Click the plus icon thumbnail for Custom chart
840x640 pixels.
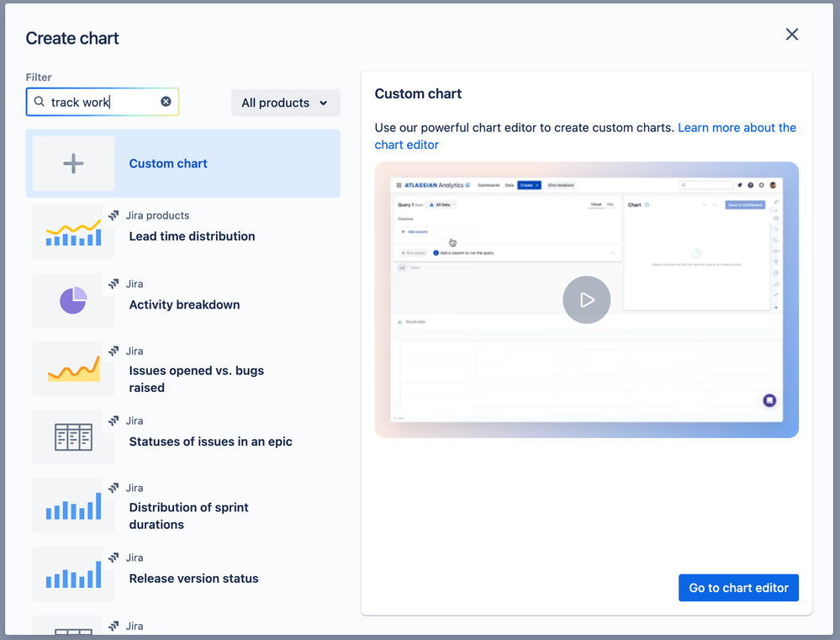[73, 163]
